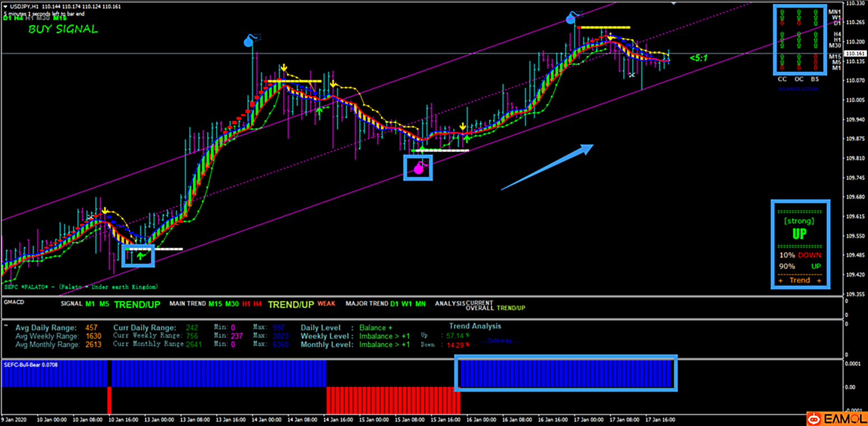Screen dimensions: 868x426
Task: Click the top red arrow in CC column
Action: coord(782,23)
